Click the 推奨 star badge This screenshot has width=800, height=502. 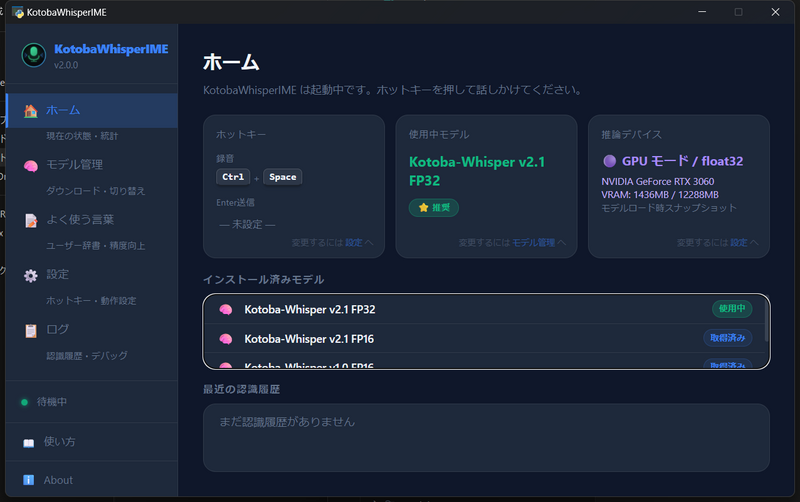point(434,208)
